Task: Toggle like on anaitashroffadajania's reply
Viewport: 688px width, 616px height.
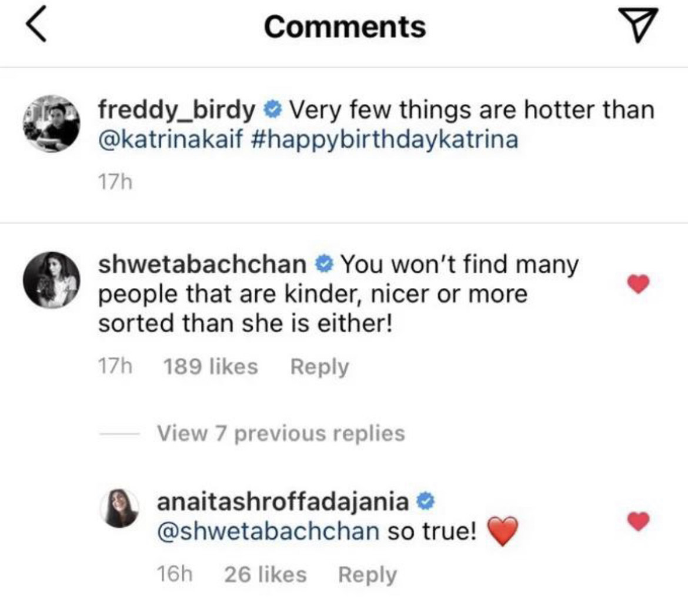Action: [x=638, y=521]
